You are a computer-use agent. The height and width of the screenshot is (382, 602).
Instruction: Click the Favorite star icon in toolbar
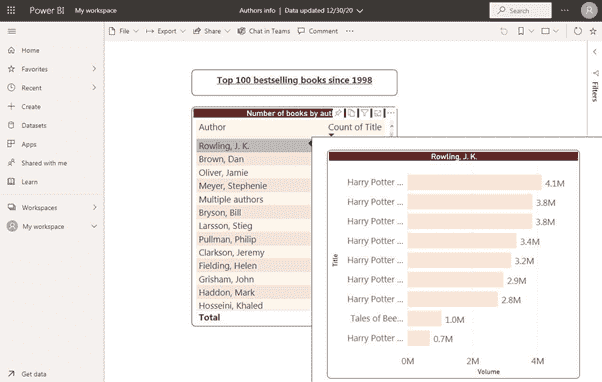point(593,31)
